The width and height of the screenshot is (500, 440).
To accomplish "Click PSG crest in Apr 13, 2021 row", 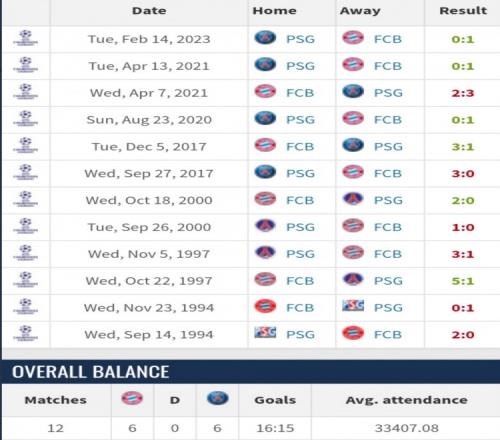I will (265, 64).
